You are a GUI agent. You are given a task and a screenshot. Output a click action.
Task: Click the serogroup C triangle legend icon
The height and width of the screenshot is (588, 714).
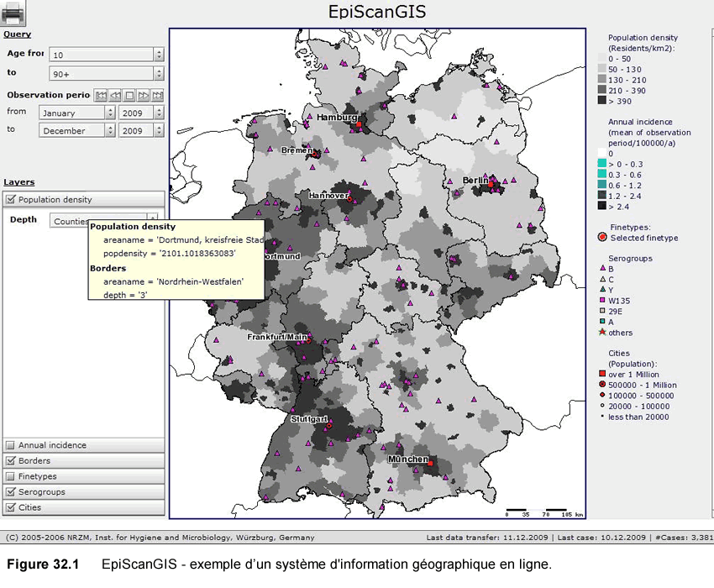click(602, 279)
